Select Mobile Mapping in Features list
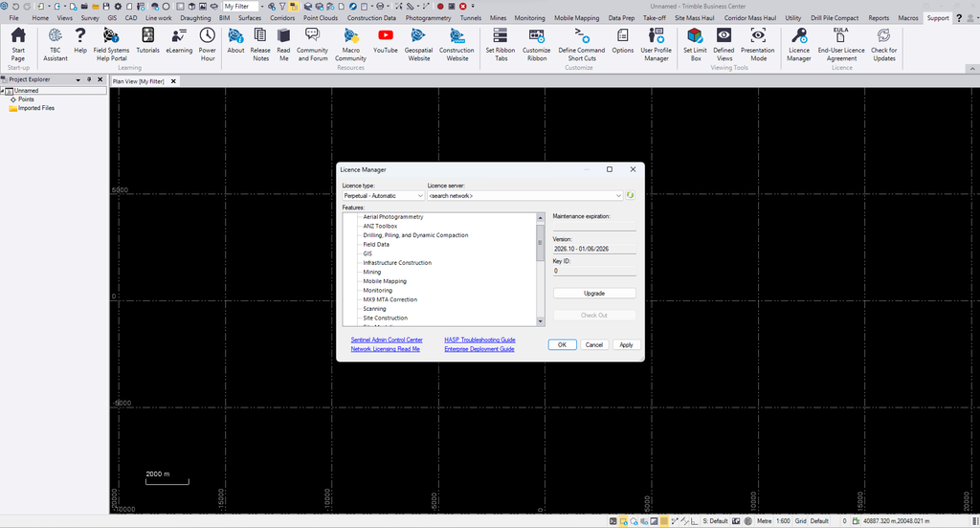 point(385,281)
